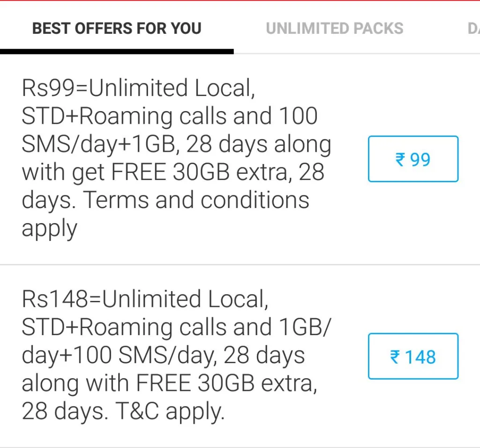Click the black active-tab underline indicator

click(x=117, y=52)
